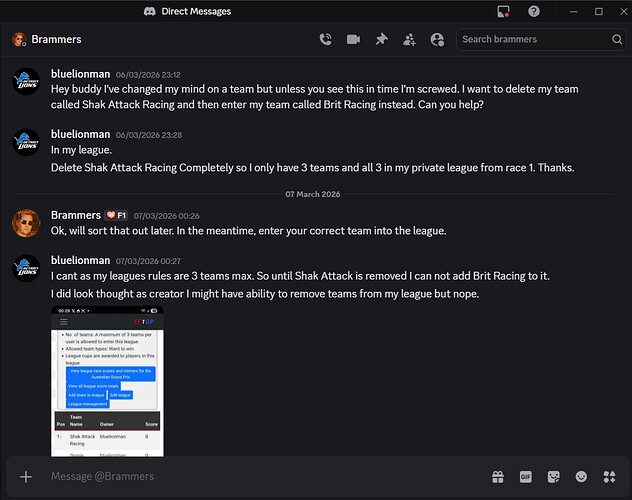Click the first bluelionman username
Image resolution: width=632 pixels, height=500 pixels.
81,73
